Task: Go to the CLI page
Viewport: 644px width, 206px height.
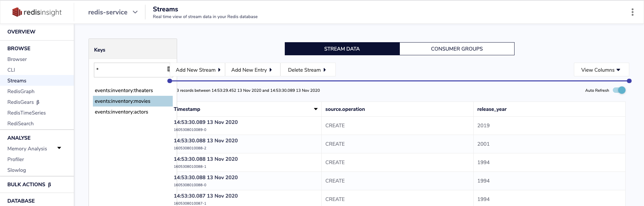Action: pos(11,70)
